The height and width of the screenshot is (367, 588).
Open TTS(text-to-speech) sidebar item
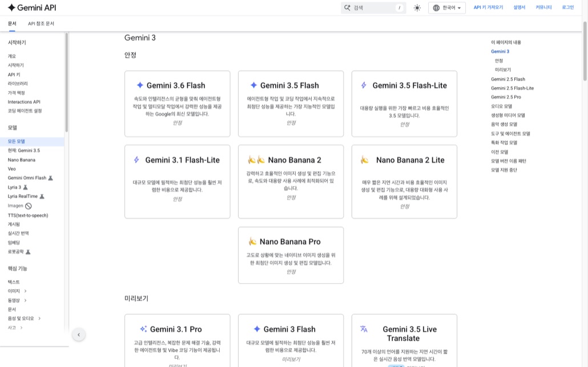pos(28,215)
